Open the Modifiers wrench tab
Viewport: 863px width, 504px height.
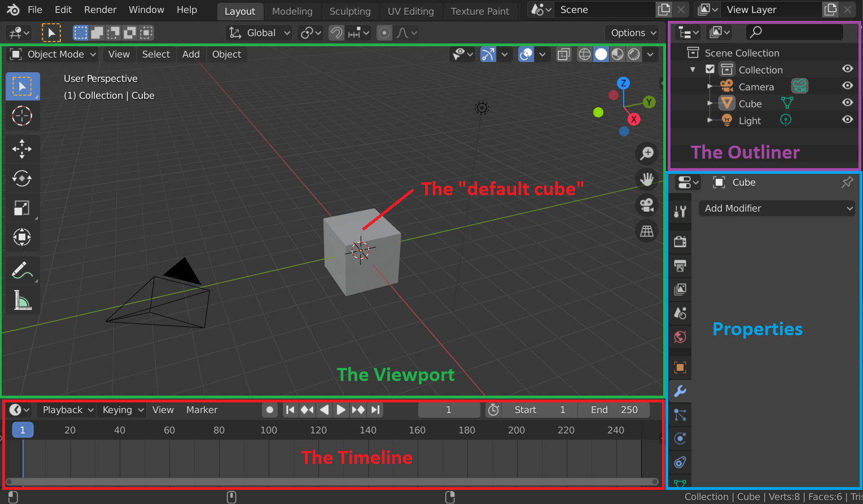coord(680,391)
